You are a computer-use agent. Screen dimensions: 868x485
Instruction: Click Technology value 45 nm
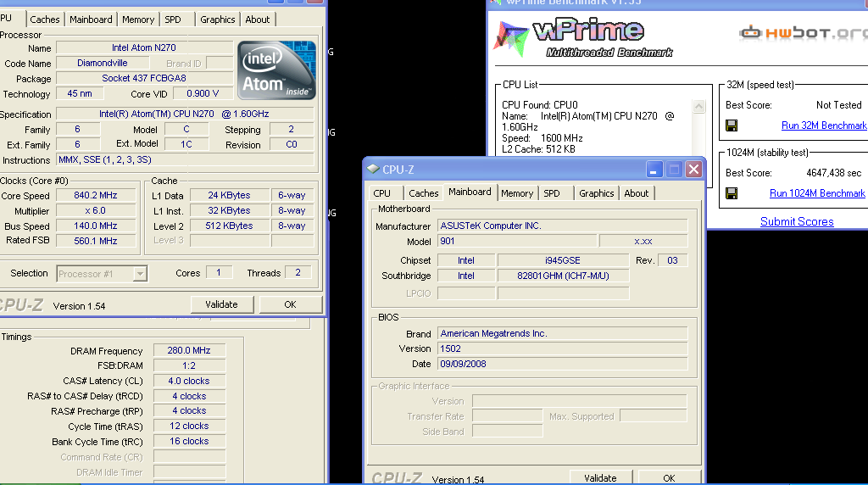[80, 93]
